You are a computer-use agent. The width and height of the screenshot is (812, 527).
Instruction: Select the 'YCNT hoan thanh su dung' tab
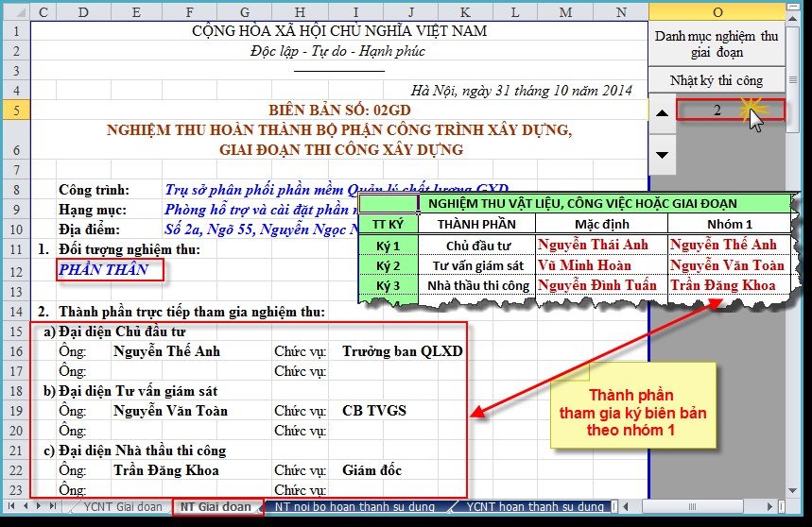(535, 507)
